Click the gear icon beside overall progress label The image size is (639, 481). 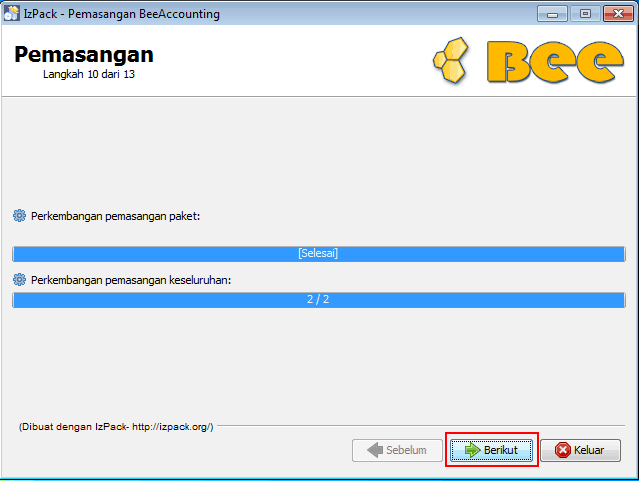19,280
